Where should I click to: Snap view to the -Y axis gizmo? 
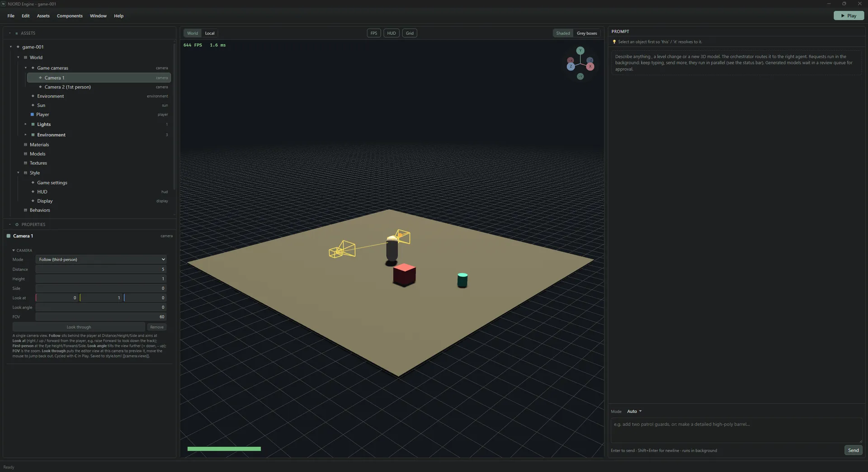coord(580,76)
